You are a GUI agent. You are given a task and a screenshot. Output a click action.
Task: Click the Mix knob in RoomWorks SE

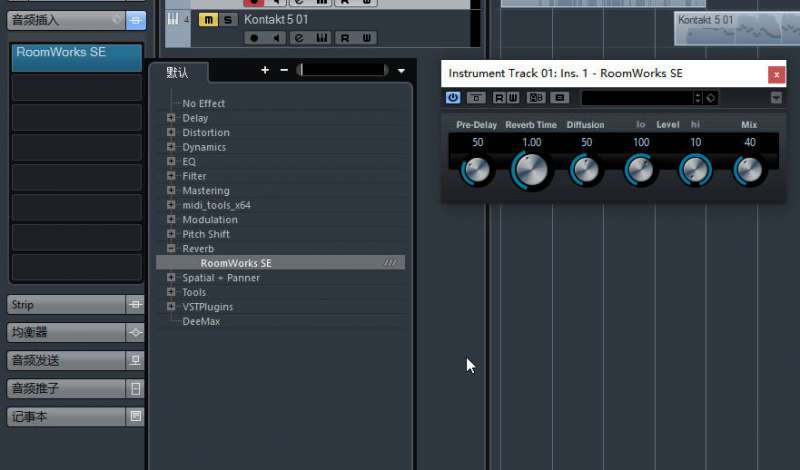pyautogui.click(x=748, y=170)
